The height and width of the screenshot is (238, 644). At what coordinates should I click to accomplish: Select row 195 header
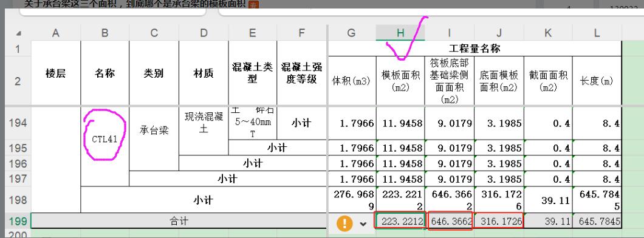tap(18, 148)
